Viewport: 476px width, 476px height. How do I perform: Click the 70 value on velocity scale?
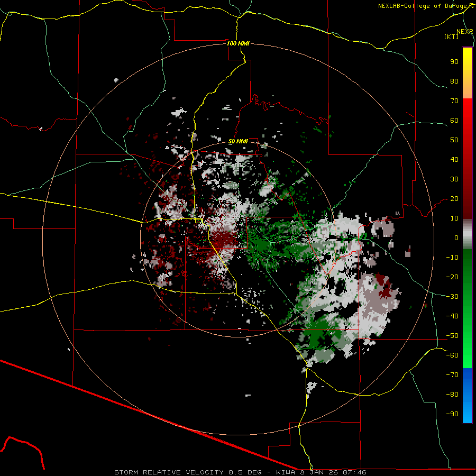pos(454,101)
